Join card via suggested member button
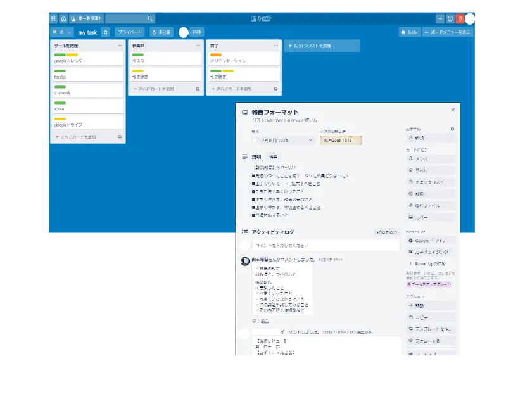 (x=431, y=138)
